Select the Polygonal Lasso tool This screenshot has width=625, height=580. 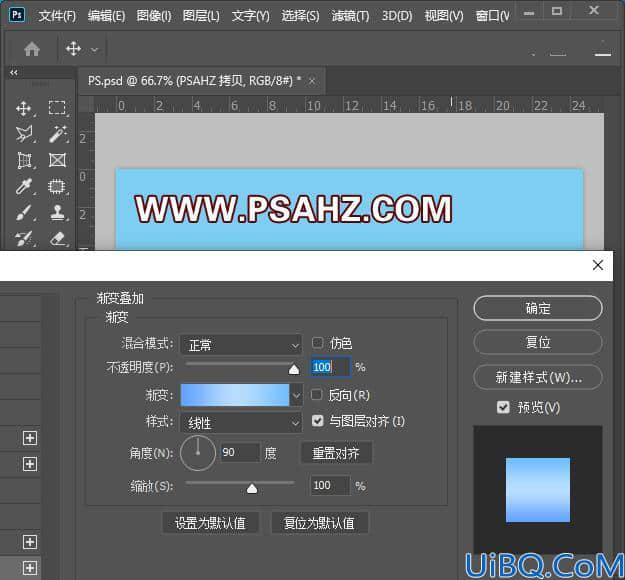point(24,134)
